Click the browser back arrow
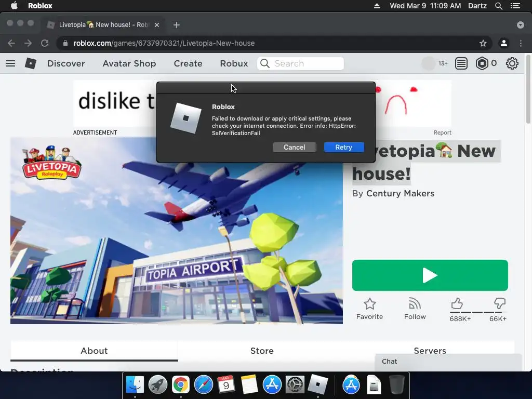The width and height of the screenshot is (532, 399). coord(11,43)
